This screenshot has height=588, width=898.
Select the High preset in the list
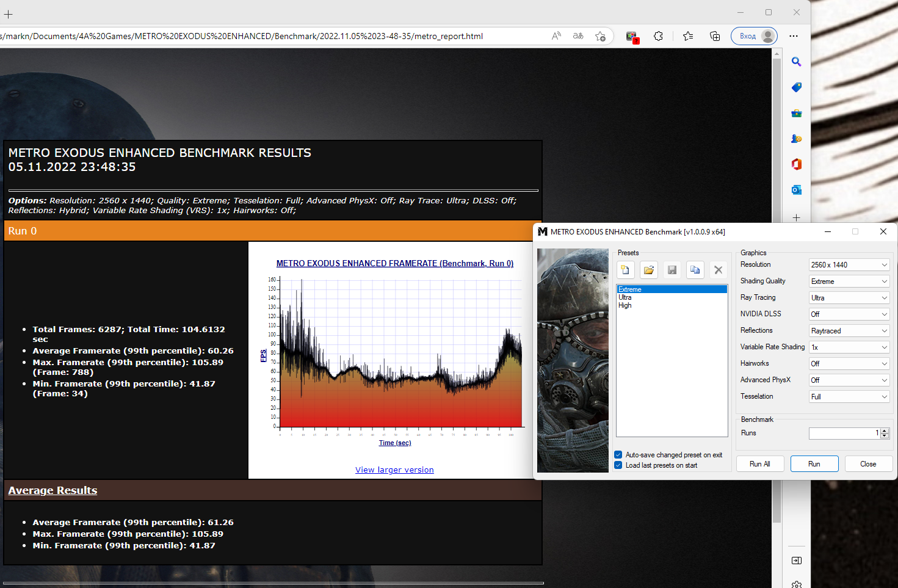672,305
